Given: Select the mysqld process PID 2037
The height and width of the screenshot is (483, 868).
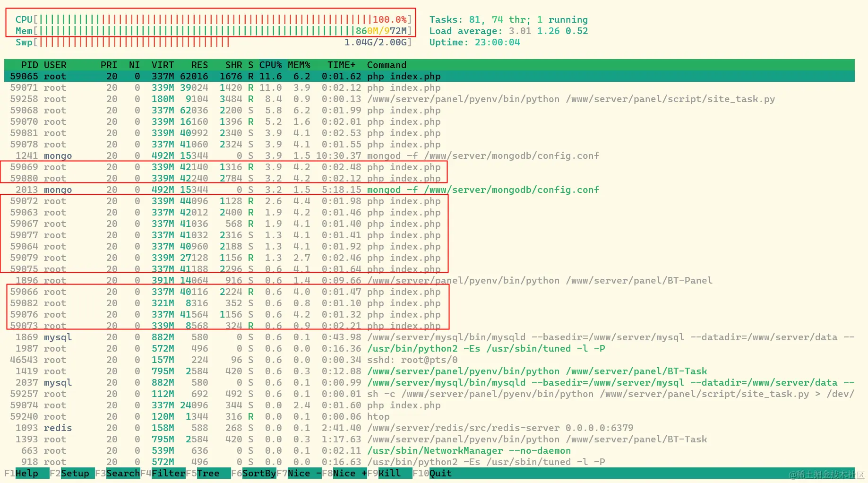Looking at the screenshot, I should tap(430, 382).
